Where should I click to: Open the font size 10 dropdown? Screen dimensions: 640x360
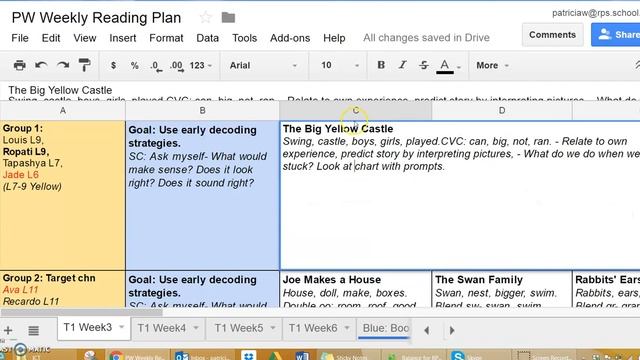340,65
